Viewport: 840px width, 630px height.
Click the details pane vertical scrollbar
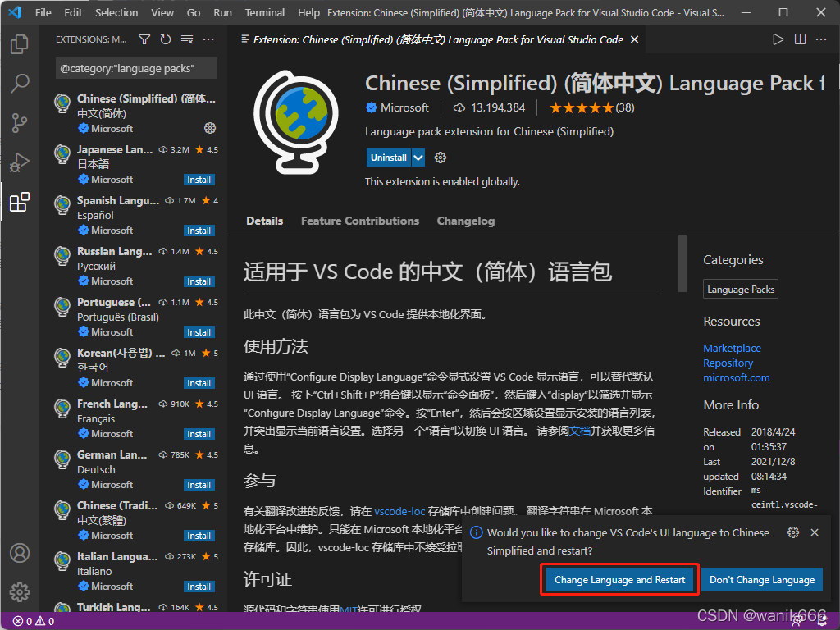click(682, 263)
